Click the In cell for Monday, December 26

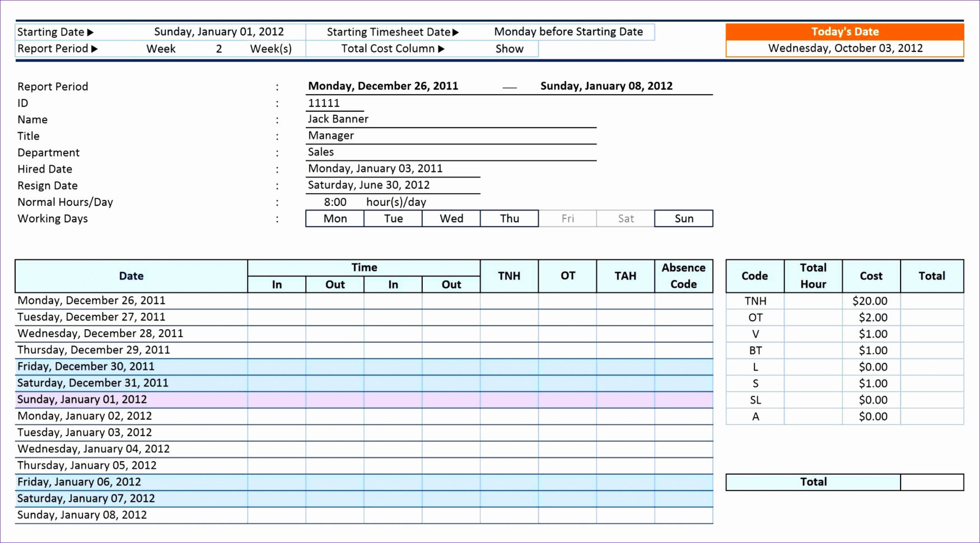click(276, 301)
